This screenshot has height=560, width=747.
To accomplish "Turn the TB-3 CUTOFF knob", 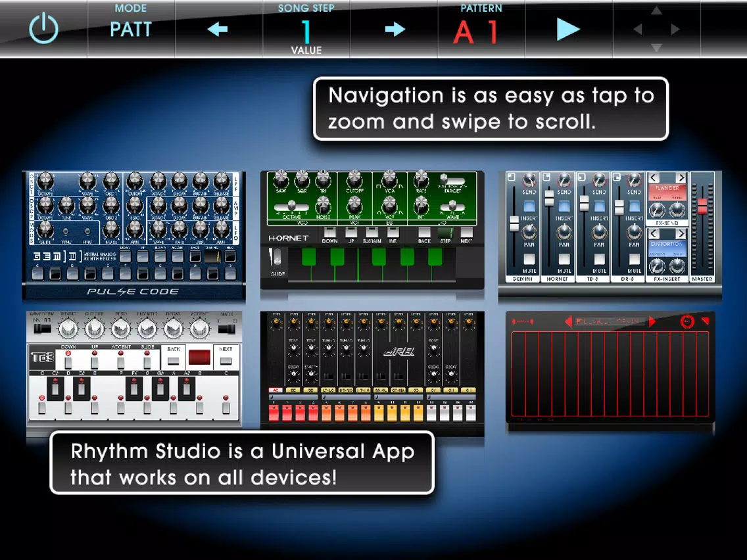I will (x=94, y=327).
